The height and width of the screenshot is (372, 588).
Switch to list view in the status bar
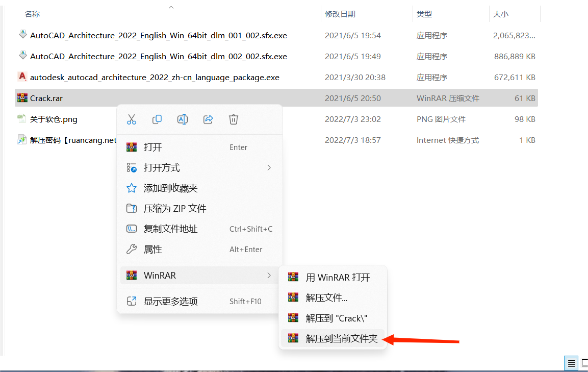pos(571,363)
